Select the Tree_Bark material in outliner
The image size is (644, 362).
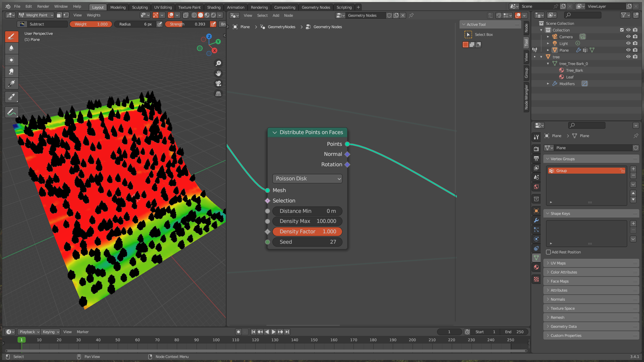pos(574,70)
